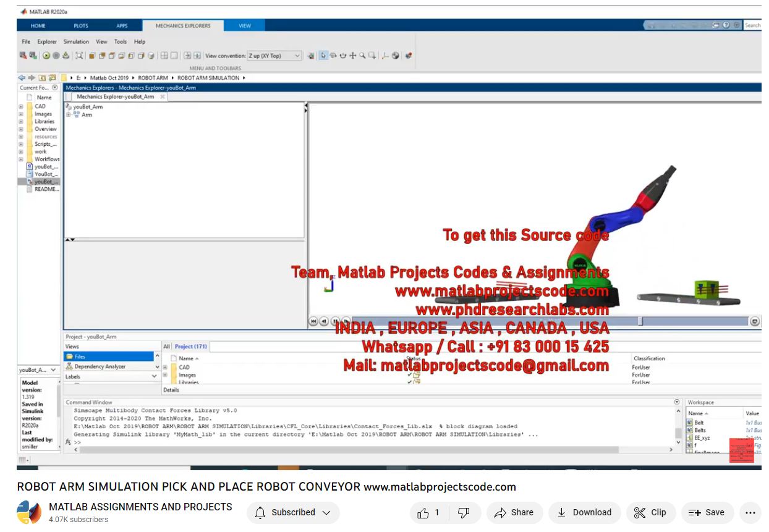Viewport: 769px width, 532px height.
Task: Expand the Libraries folder in Current Folder
Action: 21,122
